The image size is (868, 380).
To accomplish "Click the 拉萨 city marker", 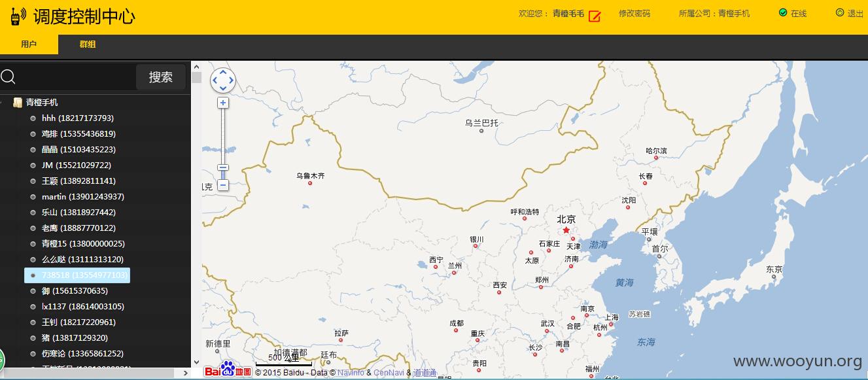I will coord(341,340).
